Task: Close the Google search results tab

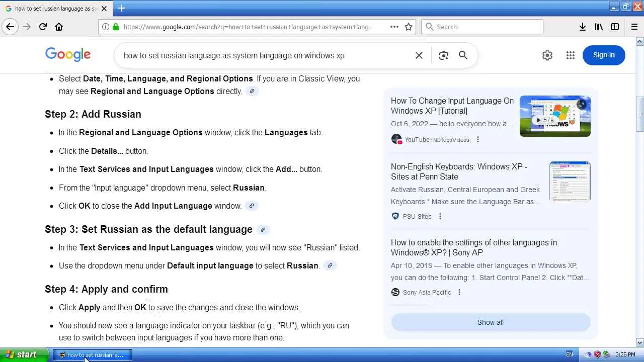Action: click(104, 9)
